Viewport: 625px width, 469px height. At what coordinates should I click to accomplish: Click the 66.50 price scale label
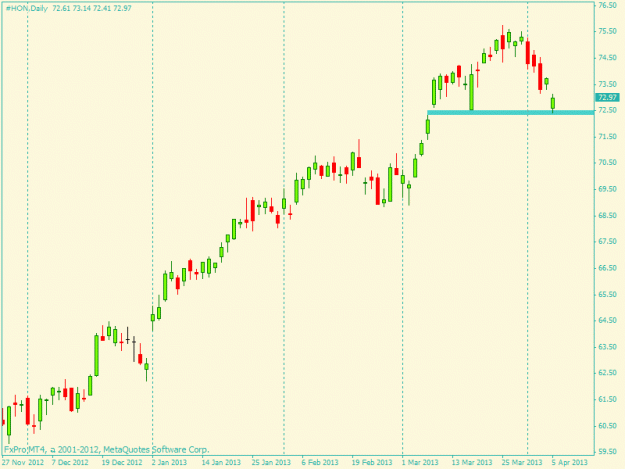coord(607,268)
